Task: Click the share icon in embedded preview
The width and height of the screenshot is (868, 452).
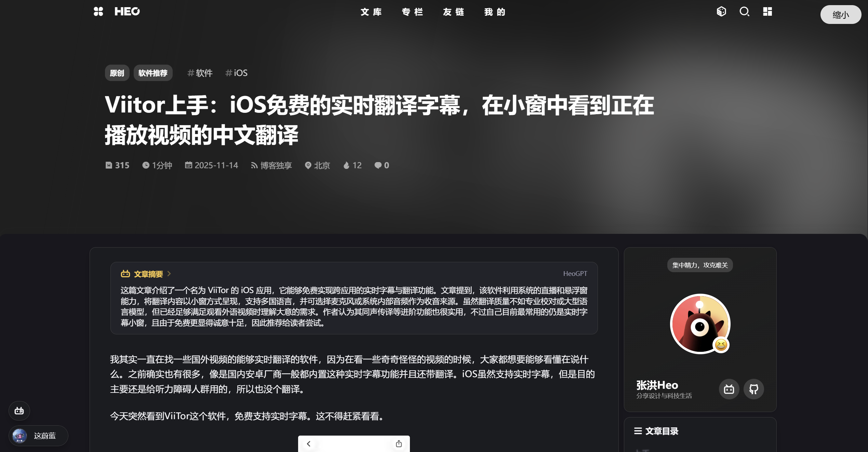Action: click(x=399, y=444)
